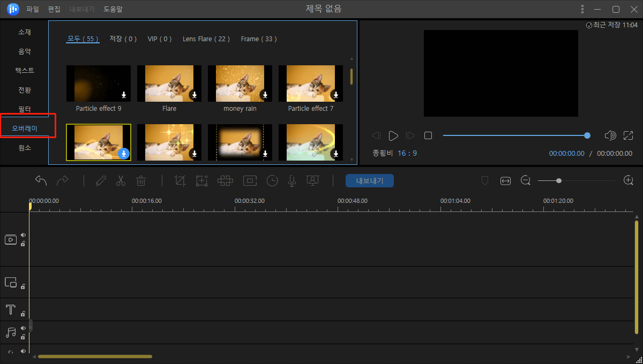Open the 파일 menu
Image resolution: width=643 pixels, height=364 pixels.
pos(33,9)
